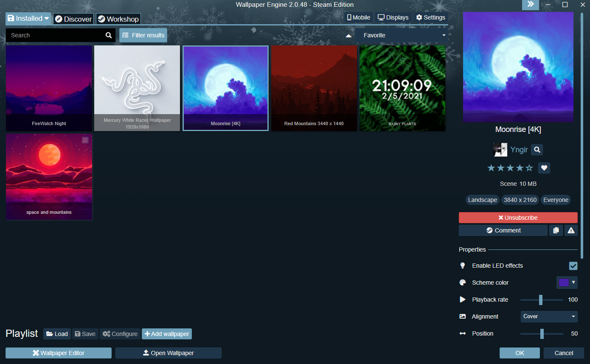
Task: Enable LED effects checkbox
Action: (573, 266)
